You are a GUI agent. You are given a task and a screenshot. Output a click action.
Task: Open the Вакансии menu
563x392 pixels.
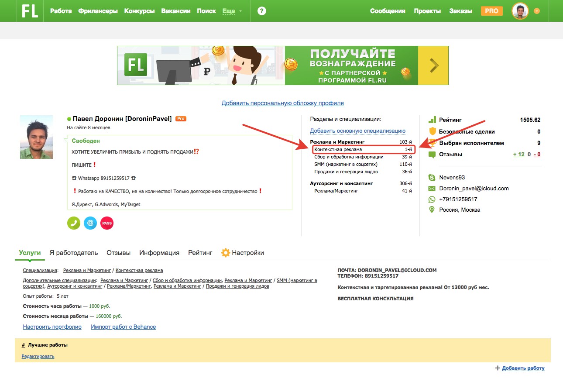coord(176,11)
